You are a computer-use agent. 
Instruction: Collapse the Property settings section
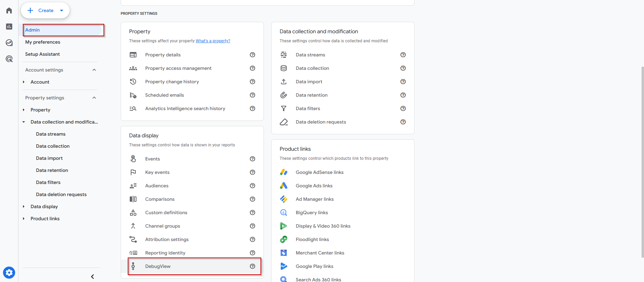click(x=94, y=98)
